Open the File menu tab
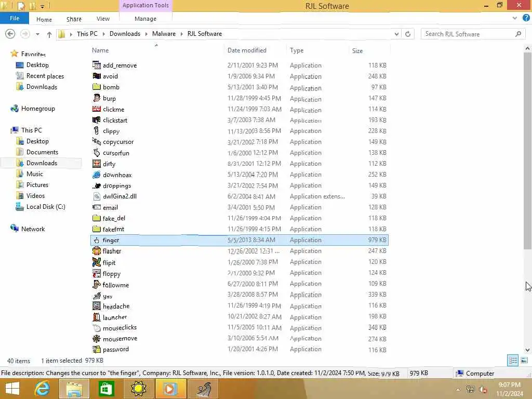This screenshot has height=399, width=532. (14, 18)
